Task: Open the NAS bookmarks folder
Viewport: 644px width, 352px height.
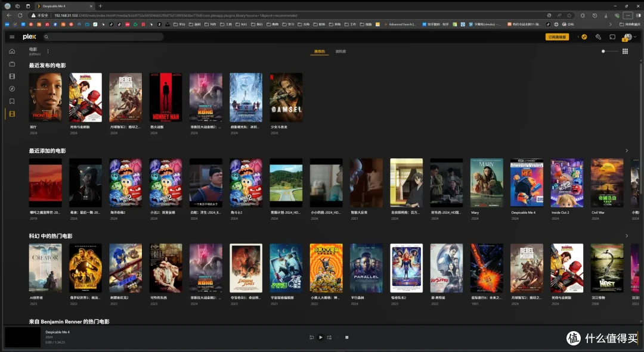Action: tap(241, 24)
